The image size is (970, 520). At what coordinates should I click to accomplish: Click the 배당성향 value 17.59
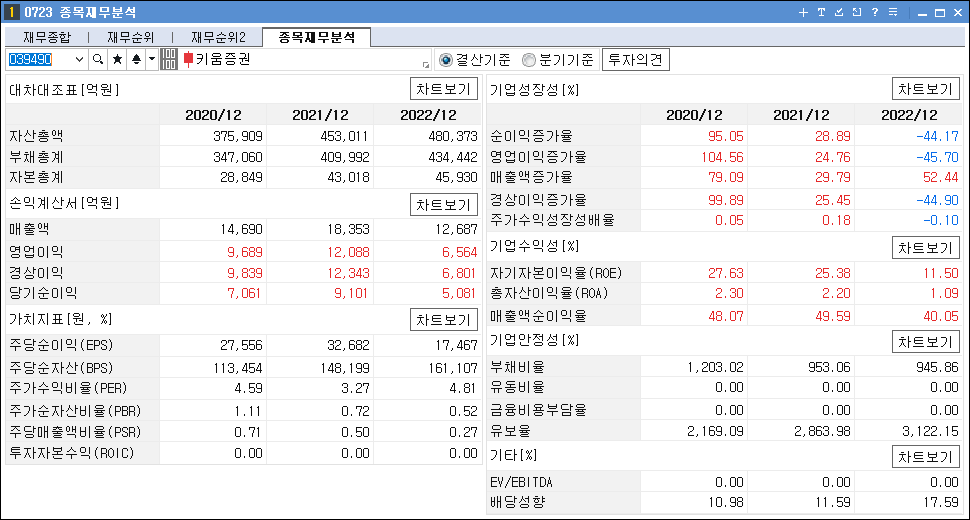point(941,502)
